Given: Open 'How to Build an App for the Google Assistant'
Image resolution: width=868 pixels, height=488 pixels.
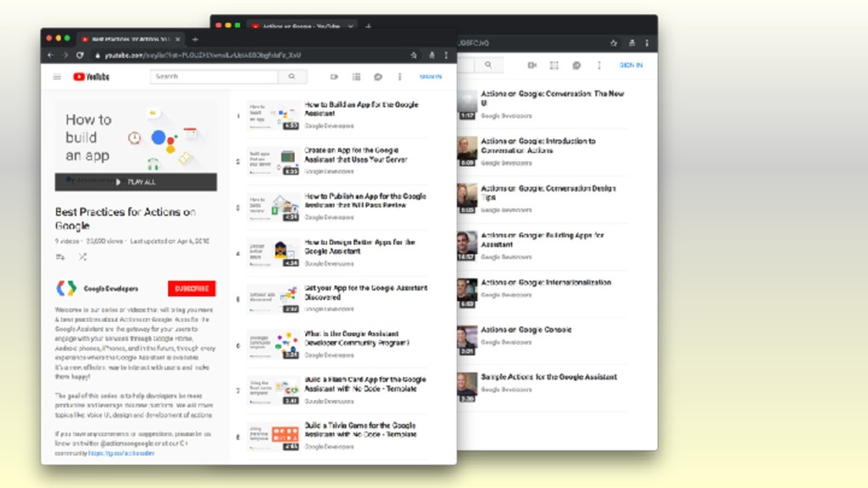Looking at the screenshot, I should click(x=361, y=109).
